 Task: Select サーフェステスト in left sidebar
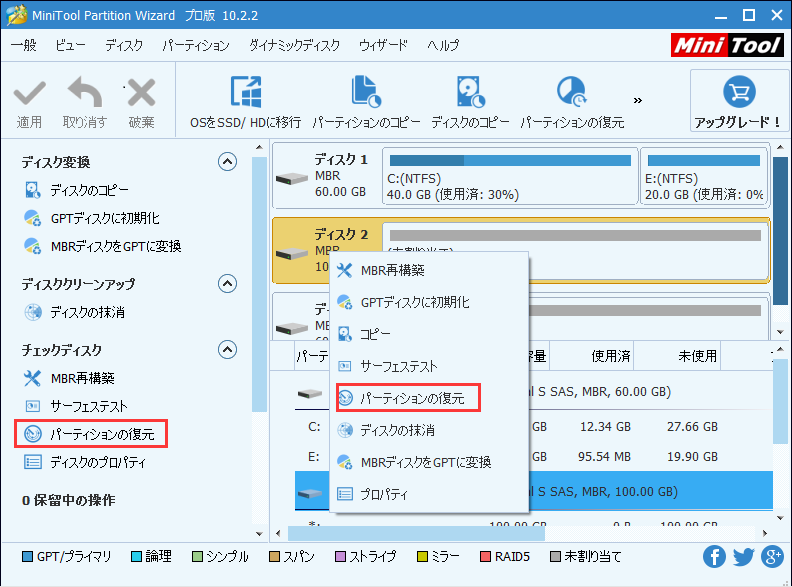(75, 406)
